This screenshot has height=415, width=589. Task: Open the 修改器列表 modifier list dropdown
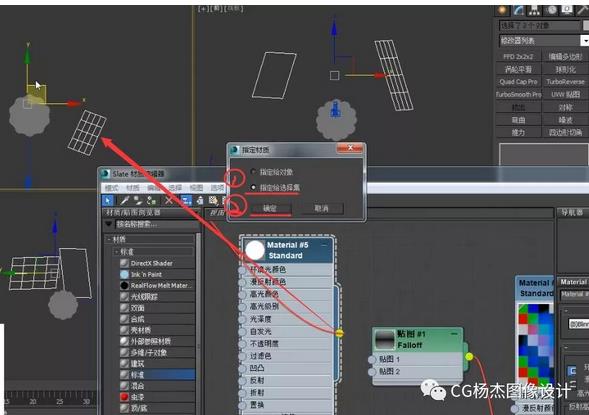[543, 41]
